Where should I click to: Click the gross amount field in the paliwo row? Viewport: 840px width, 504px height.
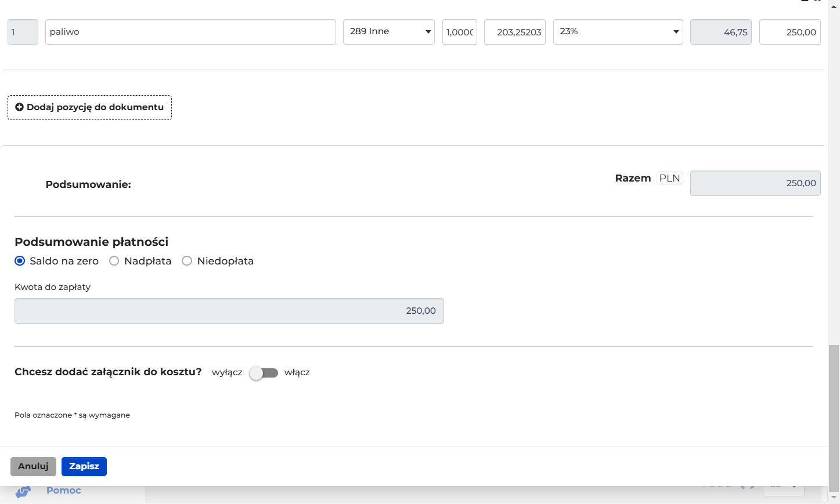pyautogui.click(x=790, y=32)
